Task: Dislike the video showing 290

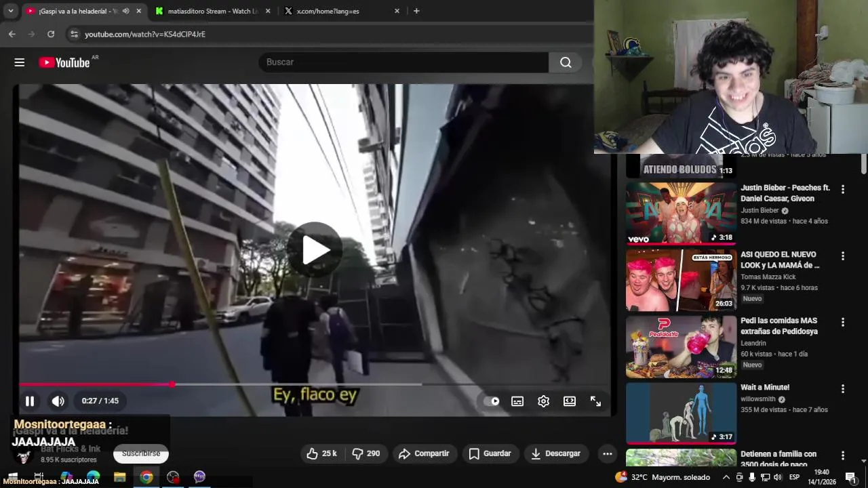Action: 366,453
